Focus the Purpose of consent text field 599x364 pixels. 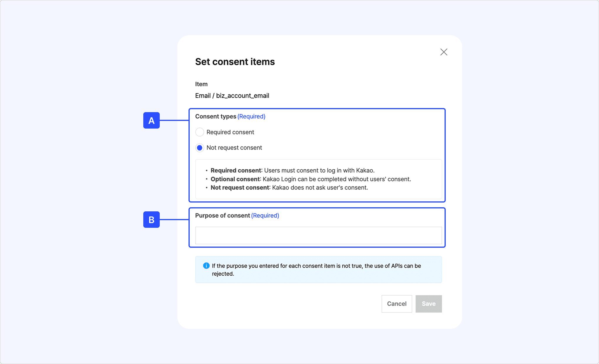tap(318, 235)
